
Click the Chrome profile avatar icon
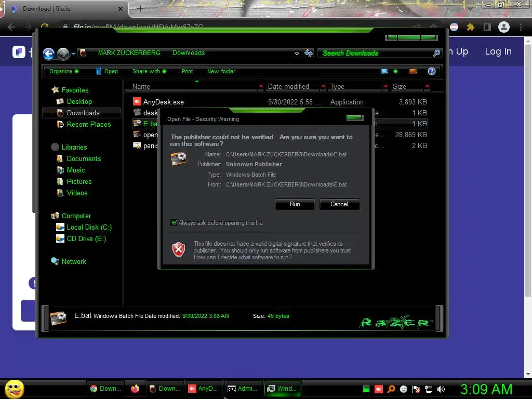tap(504, 27)
